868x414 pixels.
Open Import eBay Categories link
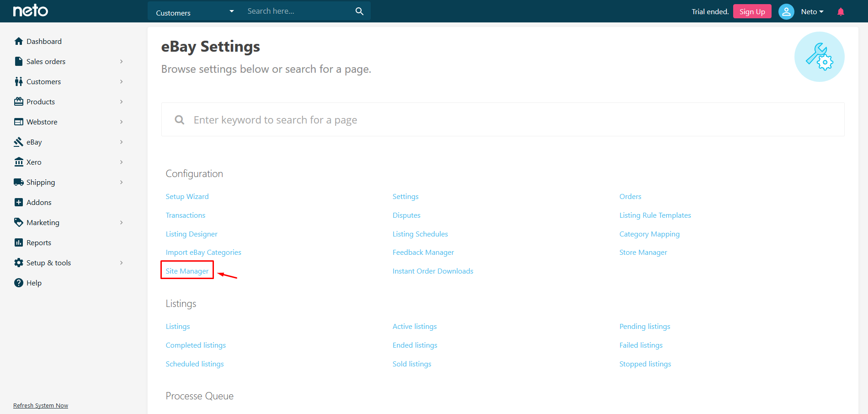[203, 252]
